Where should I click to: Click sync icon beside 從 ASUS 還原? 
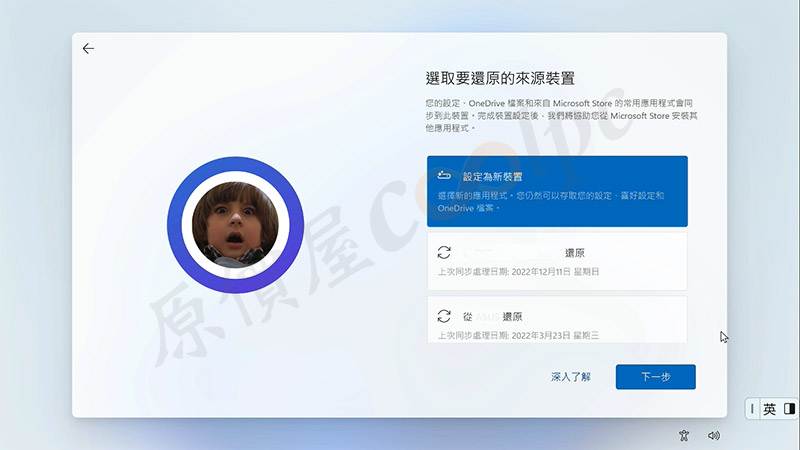click(x=444, y=316)
